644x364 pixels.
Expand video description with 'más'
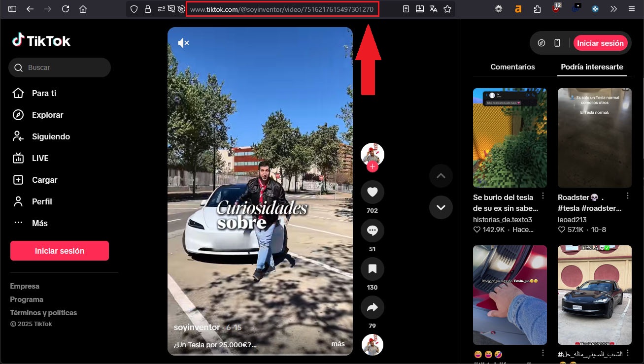pos(338,344)
